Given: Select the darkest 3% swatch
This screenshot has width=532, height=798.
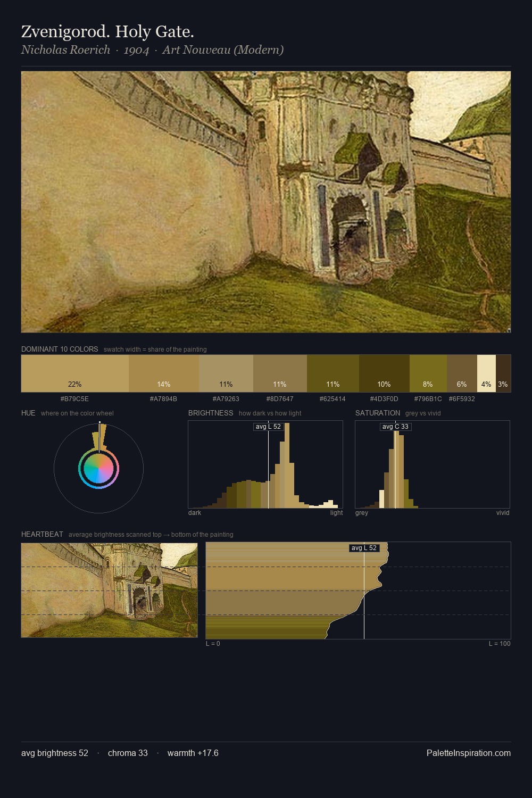Looking at the screenshot, I should pos(503,373).
